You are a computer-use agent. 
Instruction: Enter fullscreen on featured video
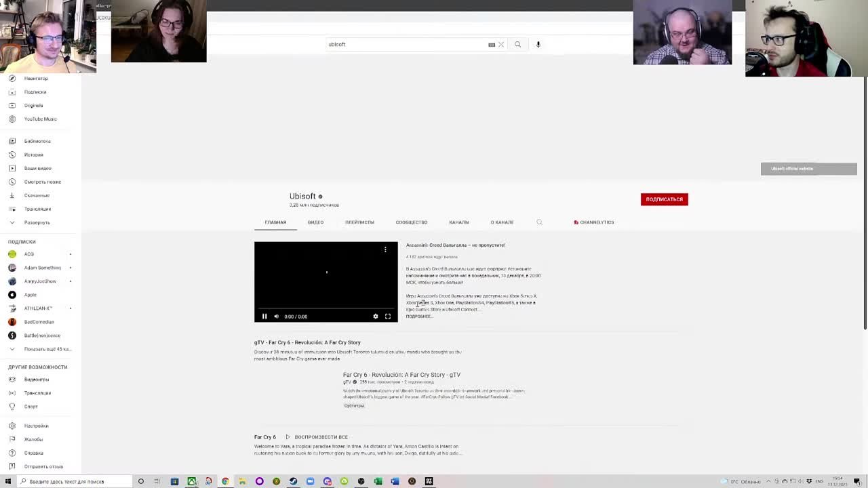(388, 317)
